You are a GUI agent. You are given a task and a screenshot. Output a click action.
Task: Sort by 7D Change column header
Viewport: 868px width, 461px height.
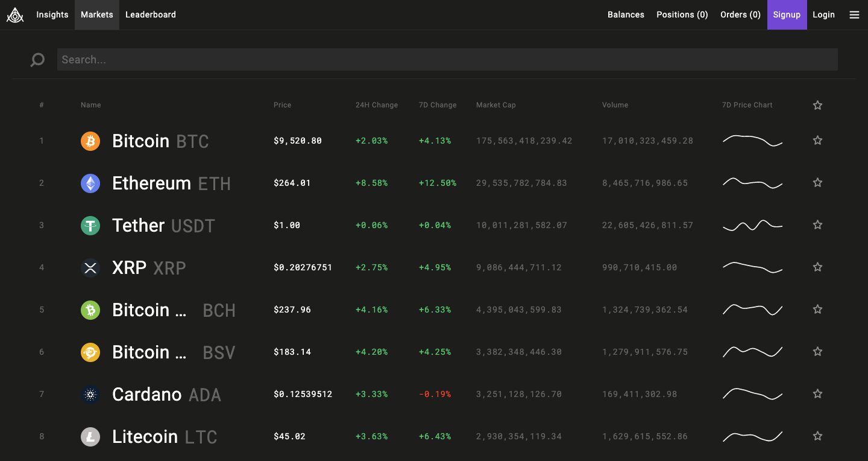pyautogui.click(x=438, y=105)
